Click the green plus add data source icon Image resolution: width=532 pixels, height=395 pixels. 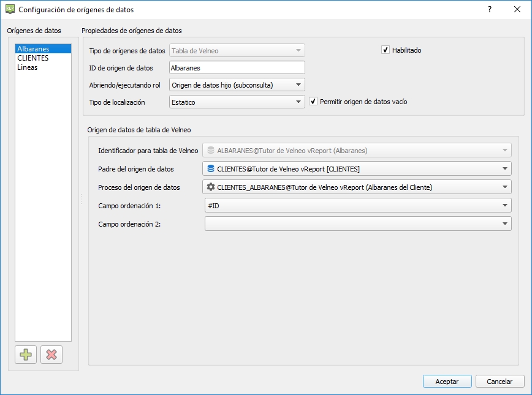click(26, 355)
